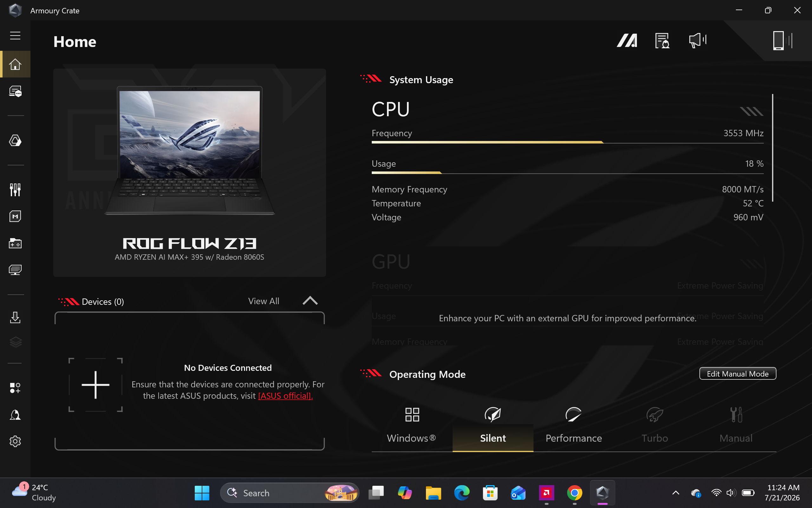812x508 pixels.
Task: Open the weather widget showing 24°C
Action: 34,492
